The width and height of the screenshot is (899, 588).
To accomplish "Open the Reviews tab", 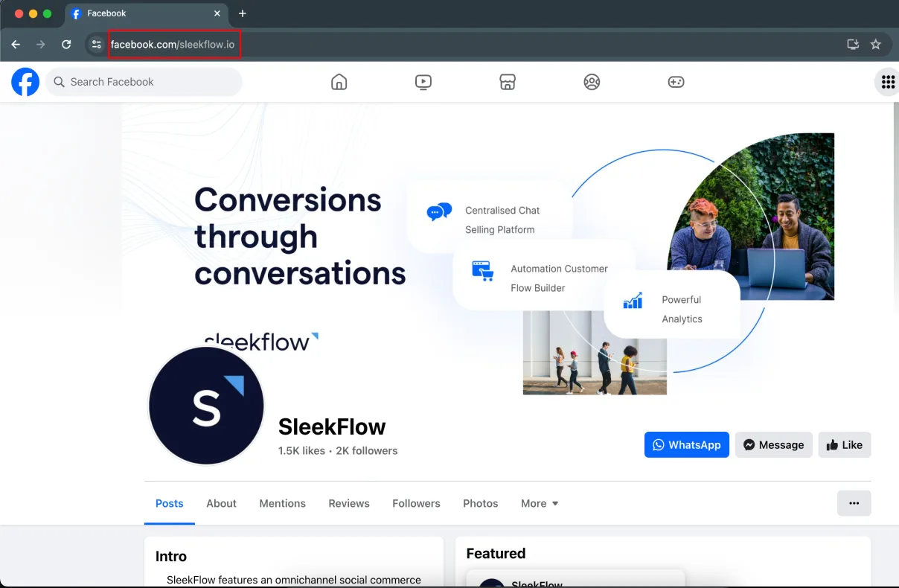I will 349,503.
